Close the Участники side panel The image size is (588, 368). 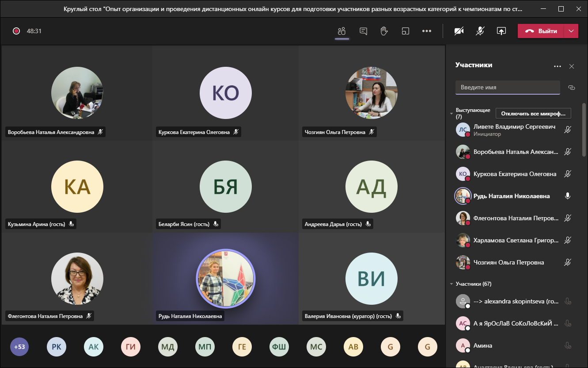[572, 66]
